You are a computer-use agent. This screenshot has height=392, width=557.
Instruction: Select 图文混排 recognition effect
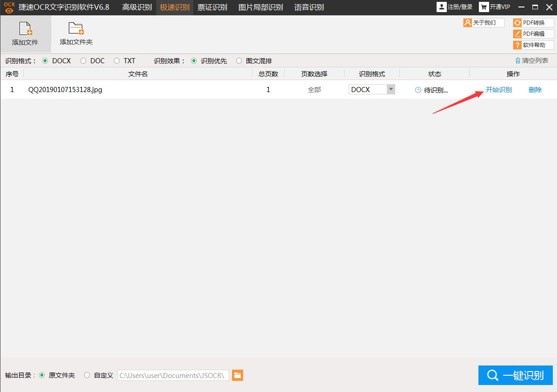click(x=239, y=60)
